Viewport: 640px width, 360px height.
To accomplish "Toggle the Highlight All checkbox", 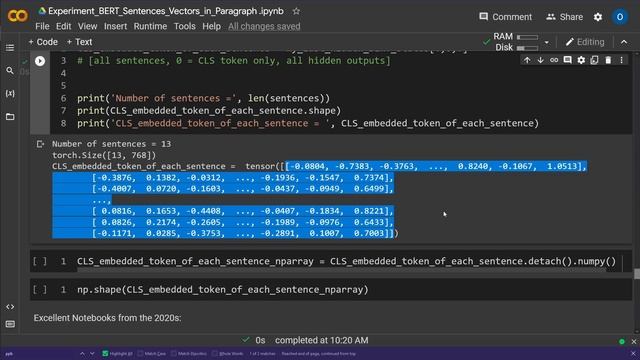I will tap(105, 353).
